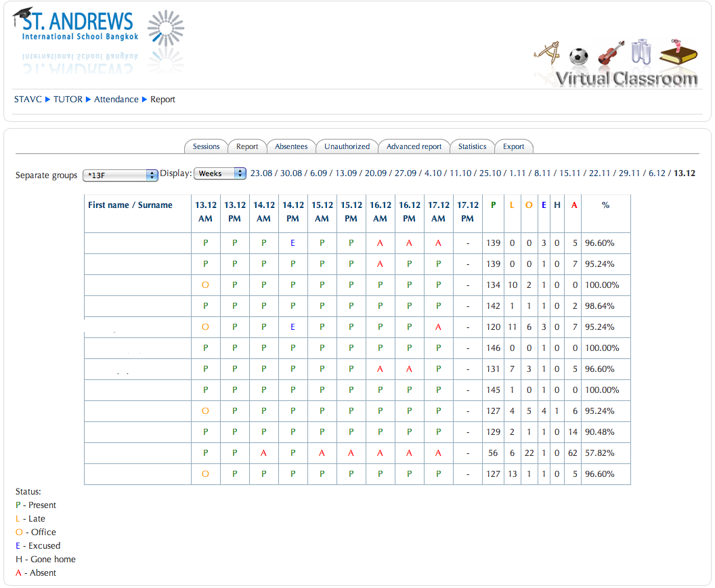The height and width of the screenshot is (588, 715).
Task: Click the Attendance breadcrumb link
Action: pos(116,99)
